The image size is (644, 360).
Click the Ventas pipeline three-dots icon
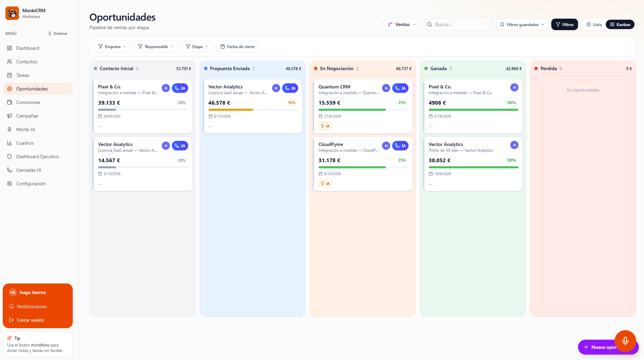[415, 24]
